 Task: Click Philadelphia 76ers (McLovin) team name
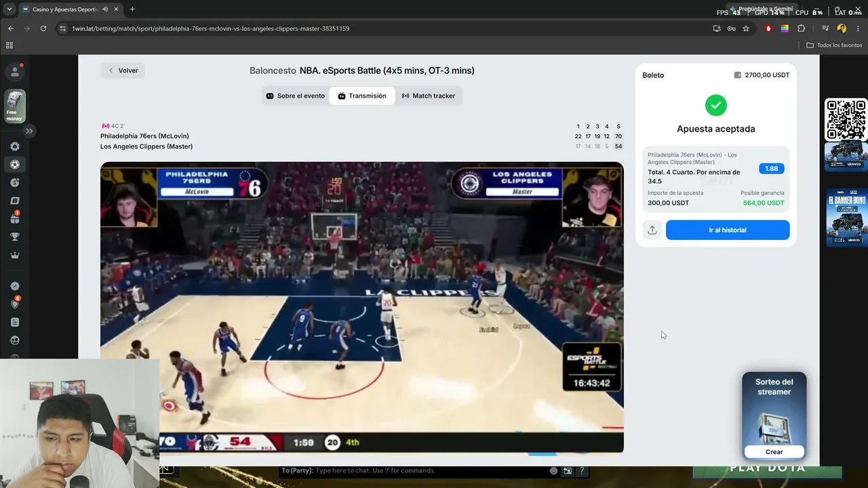coord(144,136)
